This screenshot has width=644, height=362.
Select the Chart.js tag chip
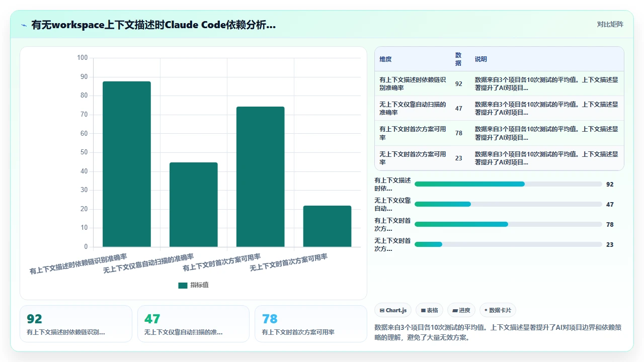(x=393, y=310)
